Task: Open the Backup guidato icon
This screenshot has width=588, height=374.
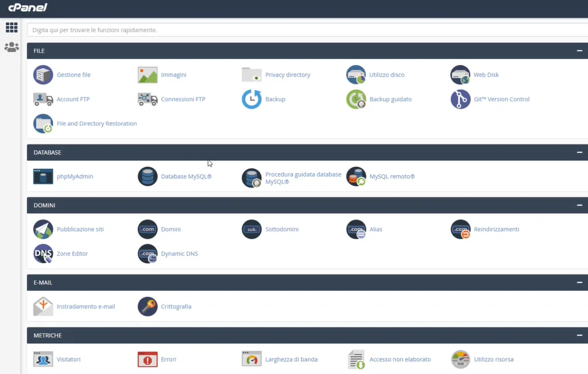Action: pos(356,99)
